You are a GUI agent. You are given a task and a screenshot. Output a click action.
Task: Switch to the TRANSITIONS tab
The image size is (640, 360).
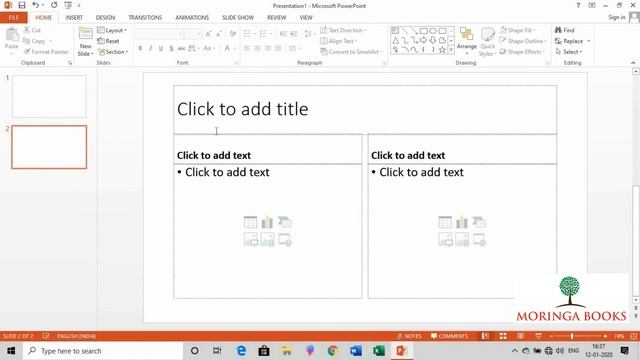(145, 18)
